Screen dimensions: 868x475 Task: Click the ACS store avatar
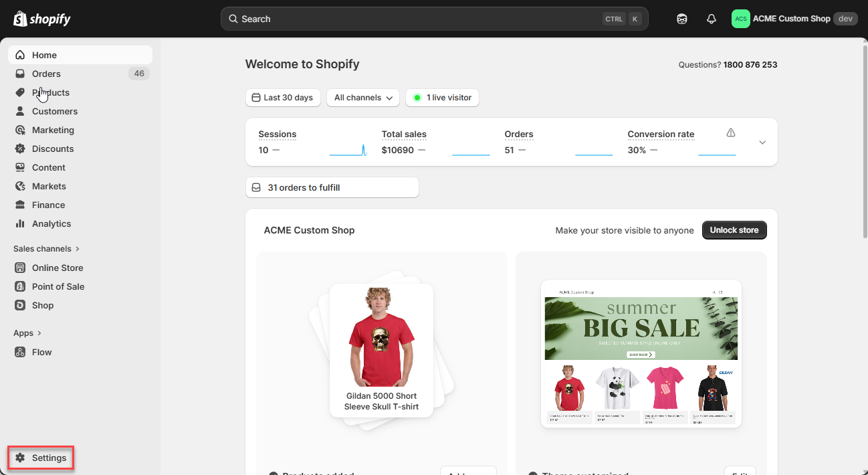(x=741, y=19)
